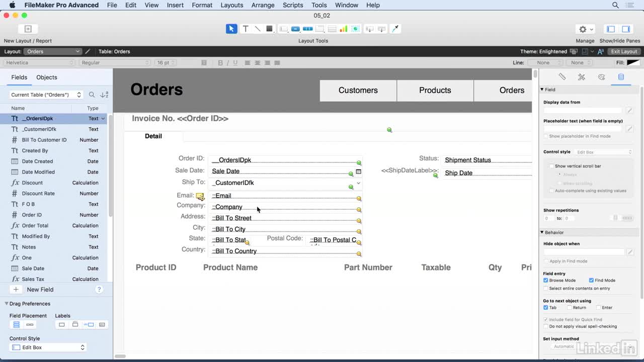Select the Button tool
Viewport: 644px width, 362px height.
(x=295, y=29)
